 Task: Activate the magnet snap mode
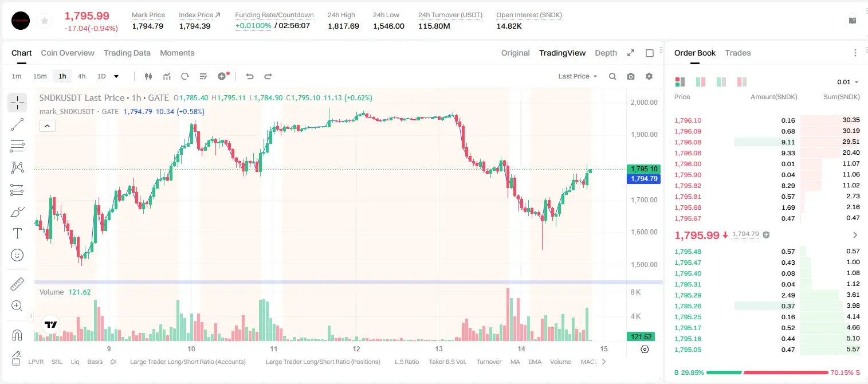coord(17,335)
